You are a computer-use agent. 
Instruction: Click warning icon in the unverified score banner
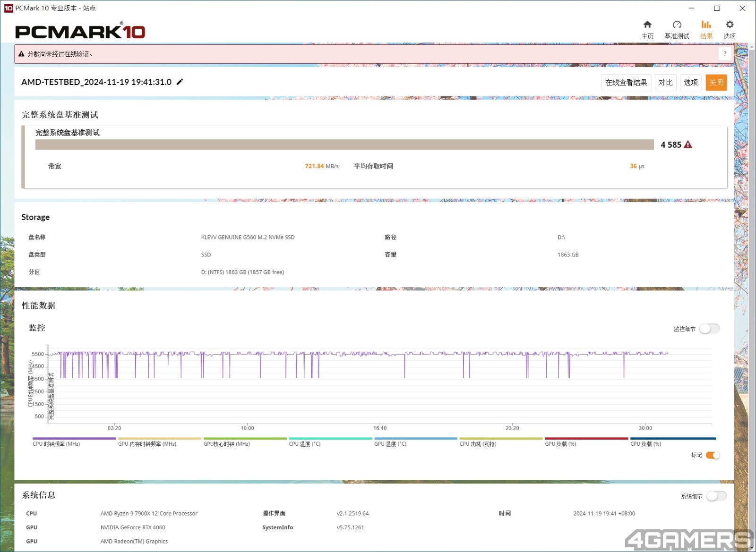click(x=21, y=54)
